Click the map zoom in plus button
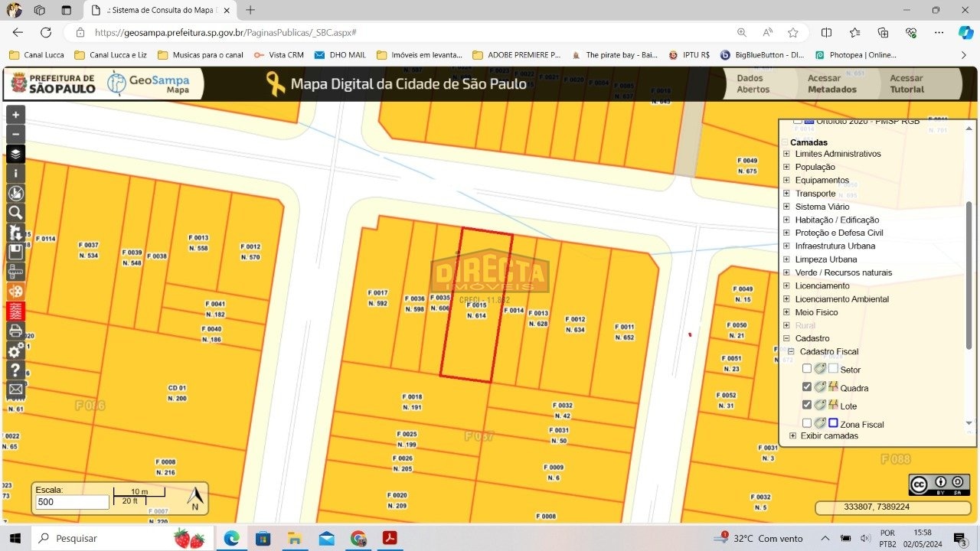This screenshot has width=980, height=551. tap(15, 115)
